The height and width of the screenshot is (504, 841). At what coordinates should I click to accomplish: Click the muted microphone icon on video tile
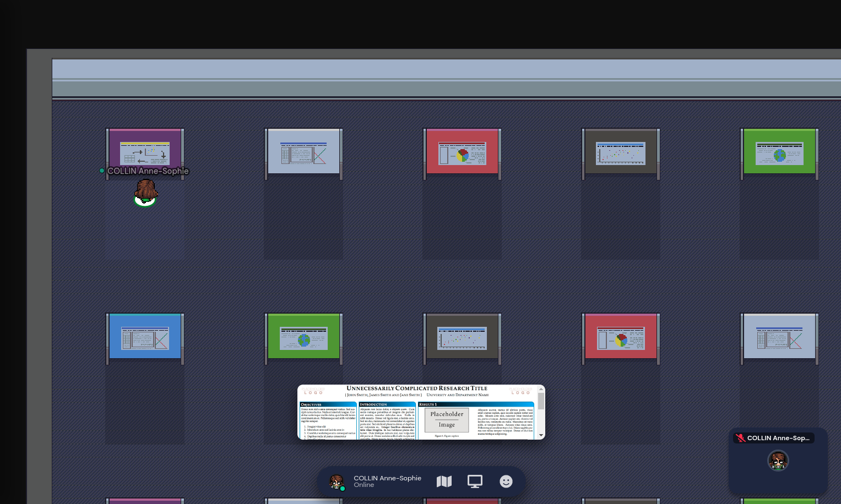[x=741, y=438]
